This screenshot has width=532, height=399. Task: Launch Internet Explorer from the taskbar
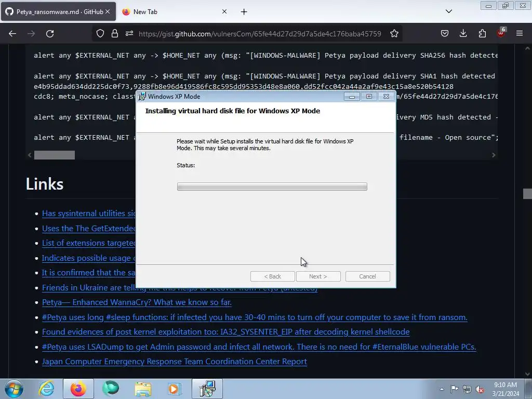click(x=46, y=389)
